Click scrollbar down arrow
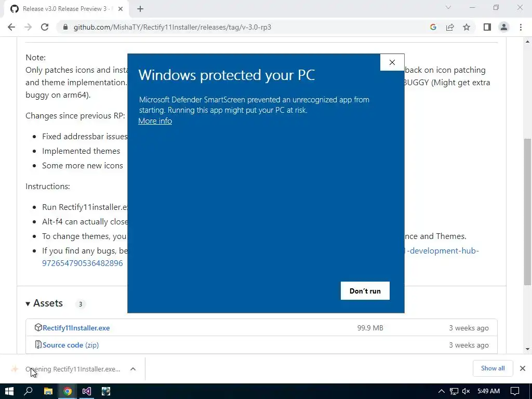 point(527,349)
